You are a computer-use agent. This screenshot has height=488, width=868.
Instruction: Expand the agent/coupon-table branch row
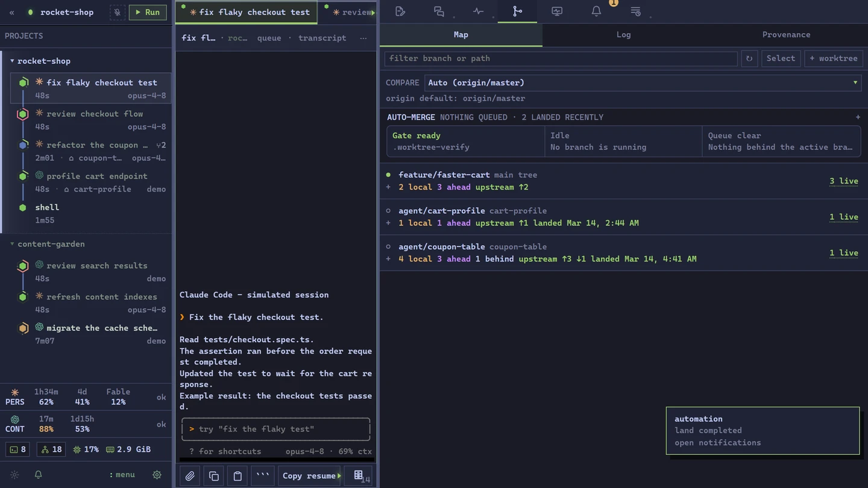(x=389, y=259)
